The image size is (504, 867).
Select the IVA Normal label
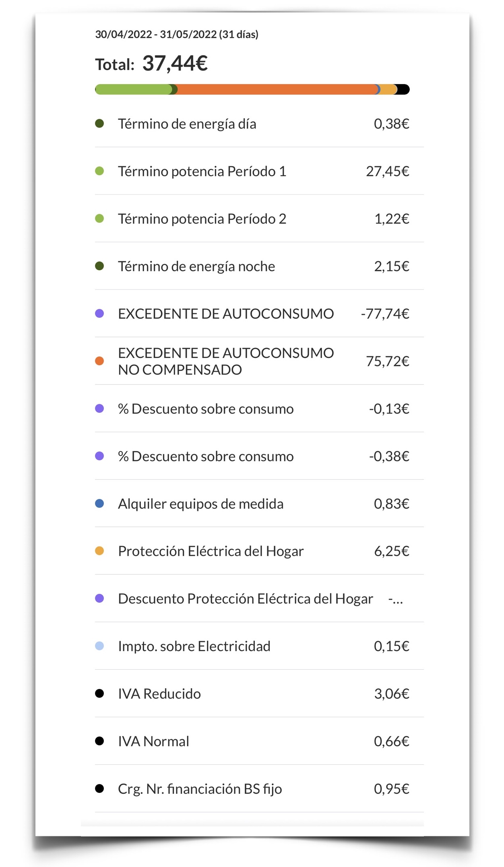click(153, 741)
